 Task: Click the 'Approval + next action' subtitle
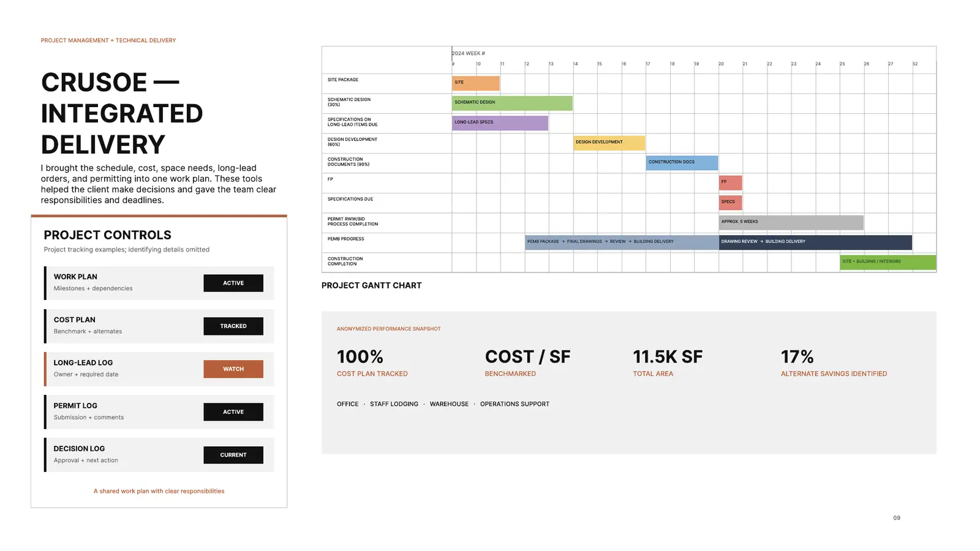86,460
